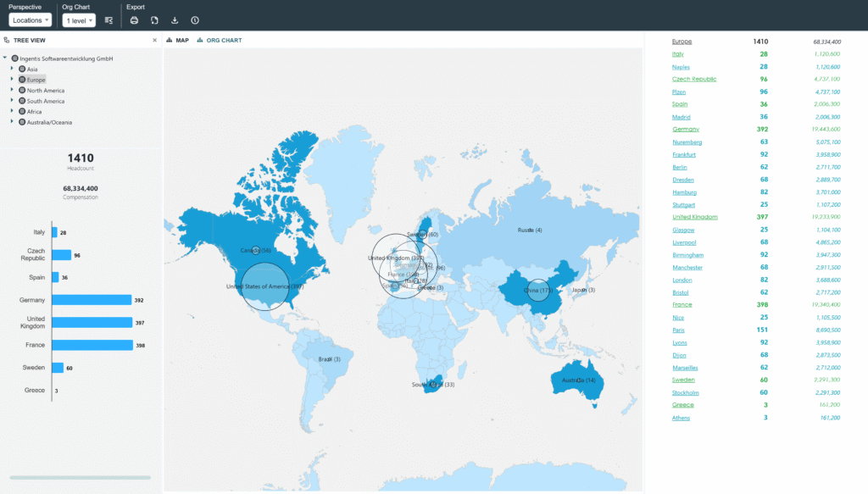Expand the North America tree node
The width and height of the screenshot is (868, 494).
coord(12,90)
